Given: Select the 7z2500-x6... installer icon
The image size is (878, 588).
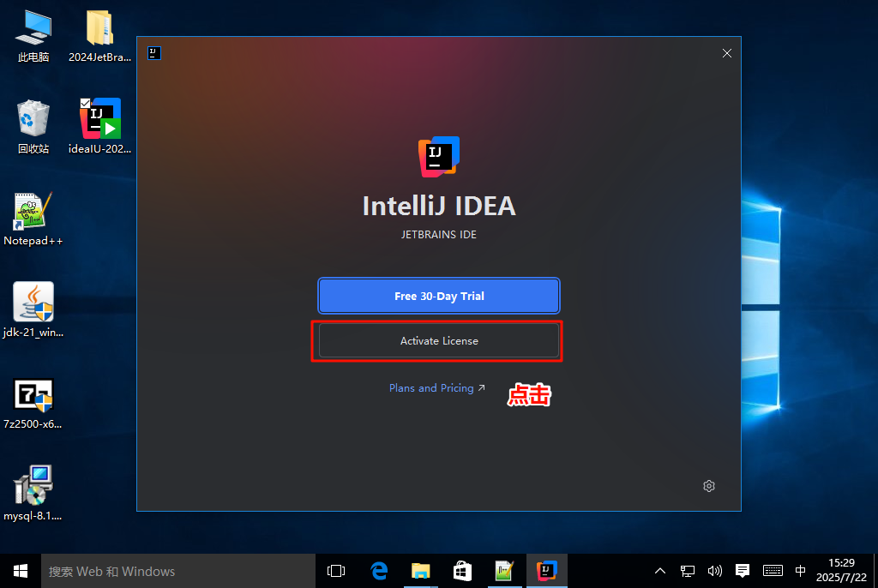Looking at the screenshot, I should tap(33, 403).
